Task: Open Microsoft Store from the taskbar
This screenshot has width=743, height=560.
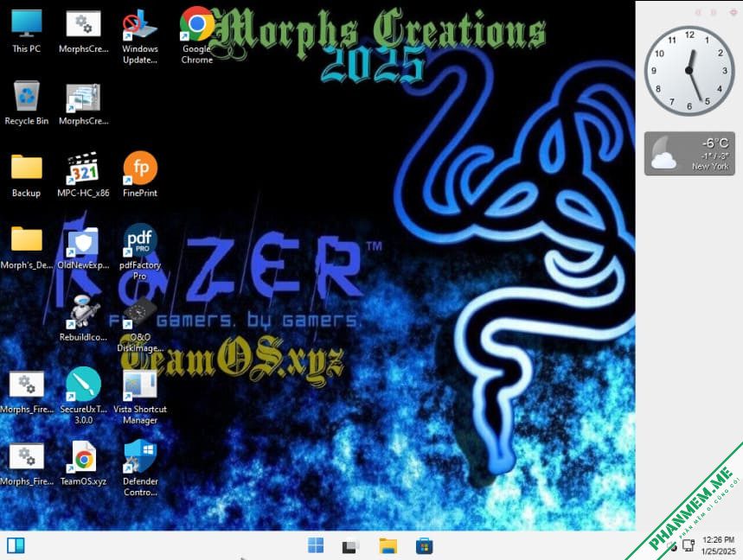Action: [x=424, y=546]
